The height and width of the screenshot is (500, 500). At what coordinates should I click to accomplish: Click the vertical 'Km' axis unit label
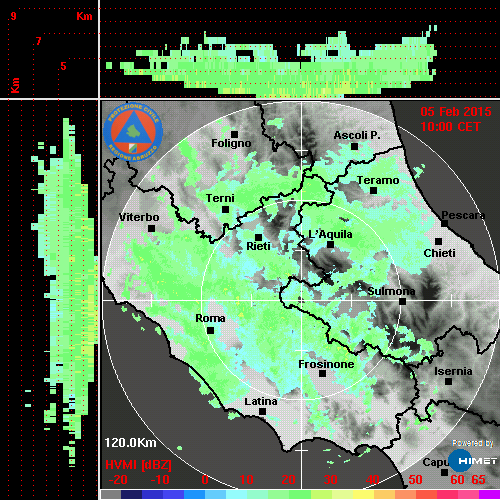pos(15,85)
